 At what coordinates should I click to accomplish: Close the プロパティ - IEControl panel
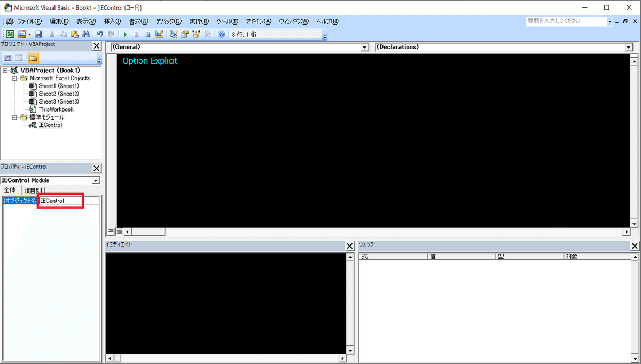pos(97,168)
